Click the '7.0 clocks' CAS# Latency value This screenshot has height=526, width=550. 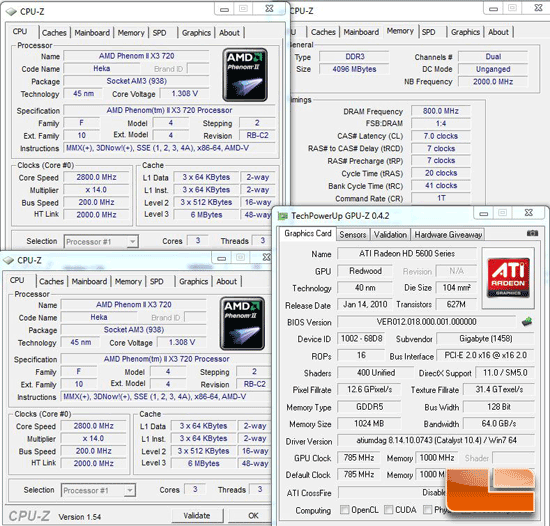[x=441, y=136]
